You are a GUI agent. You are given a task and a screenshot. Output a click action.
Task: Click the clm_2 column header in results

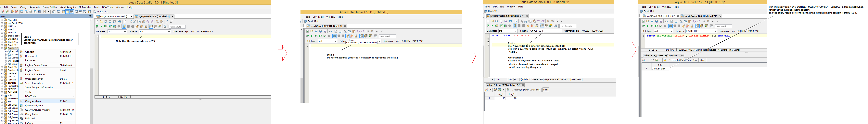click(511, 94)
